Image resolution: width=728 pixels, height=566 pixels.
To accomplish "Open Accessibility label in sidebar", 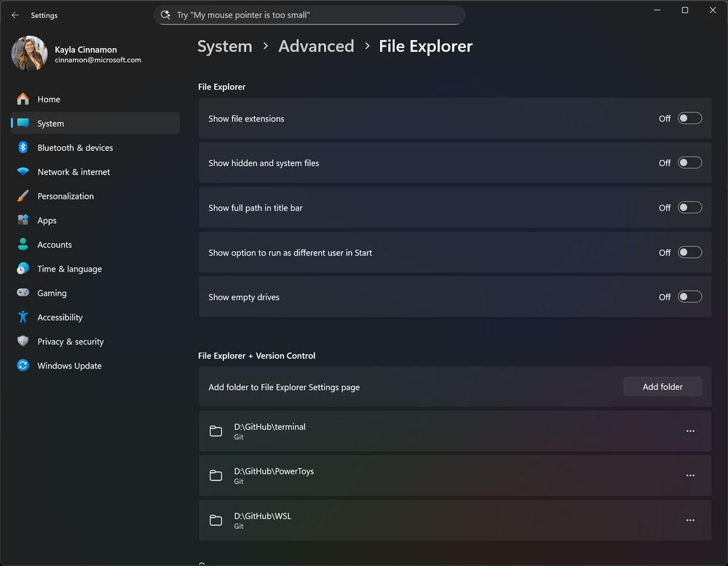I will (60, 318).
